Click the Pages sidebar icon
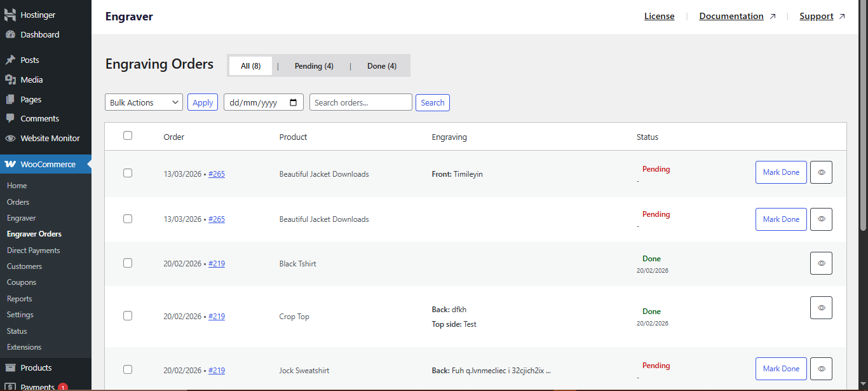The width and height of the screenshot is (868, 391). 11,99
